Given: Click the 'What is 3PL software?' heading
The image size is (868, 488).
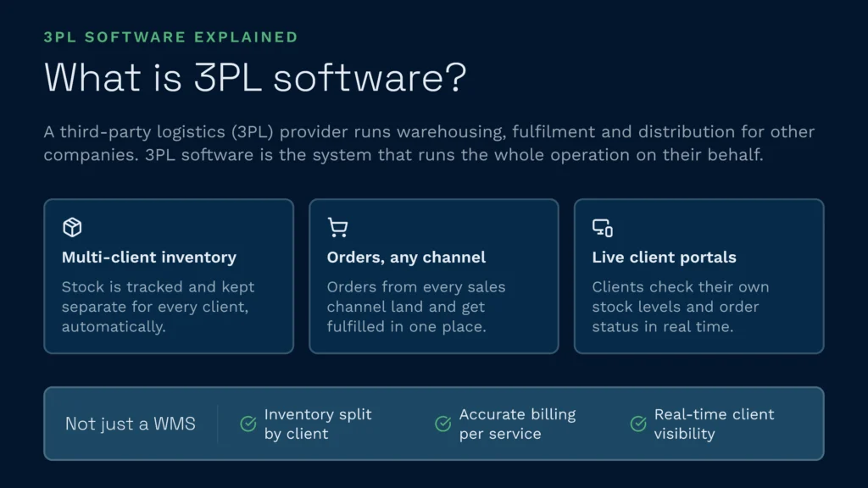Looking at the screenshot, I should pos(255,77).
